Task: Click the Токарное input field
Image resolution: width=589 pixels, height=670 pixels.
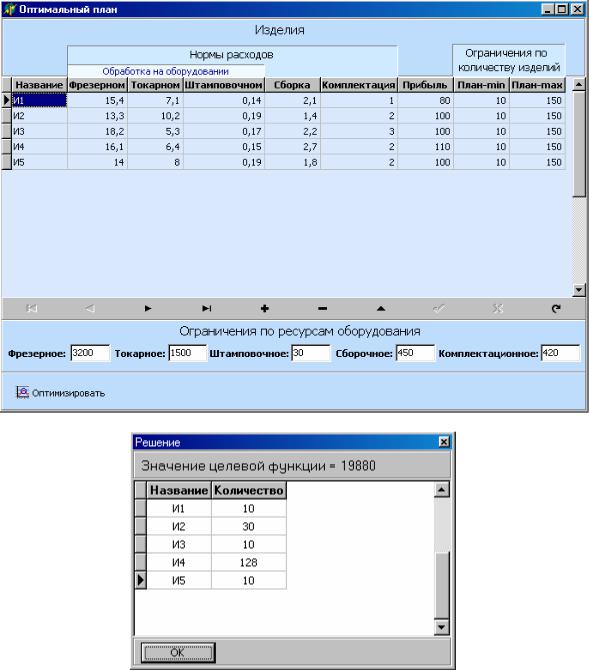Action: [x=188, y=353]
